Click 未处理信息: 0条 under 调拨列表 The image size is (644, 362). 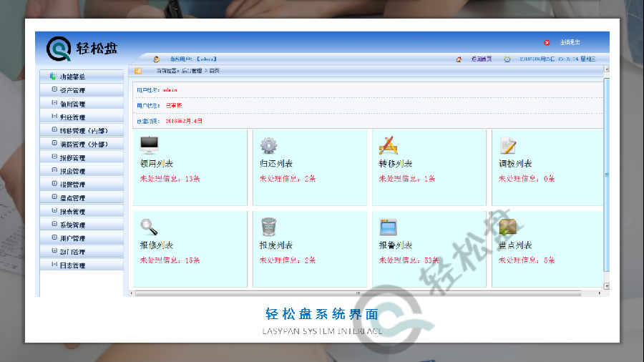[x=527, y=179]
